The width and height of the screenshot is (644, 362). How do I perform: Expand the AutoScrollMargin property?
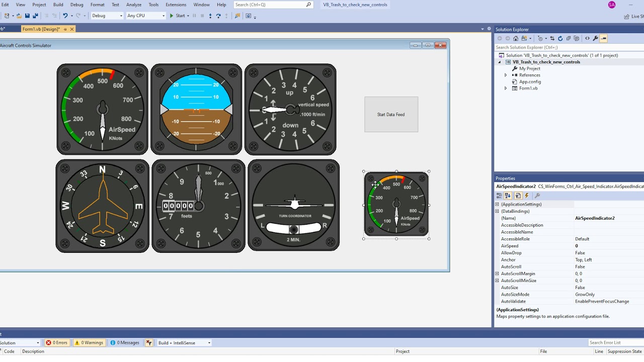click(x=497, y=274)
